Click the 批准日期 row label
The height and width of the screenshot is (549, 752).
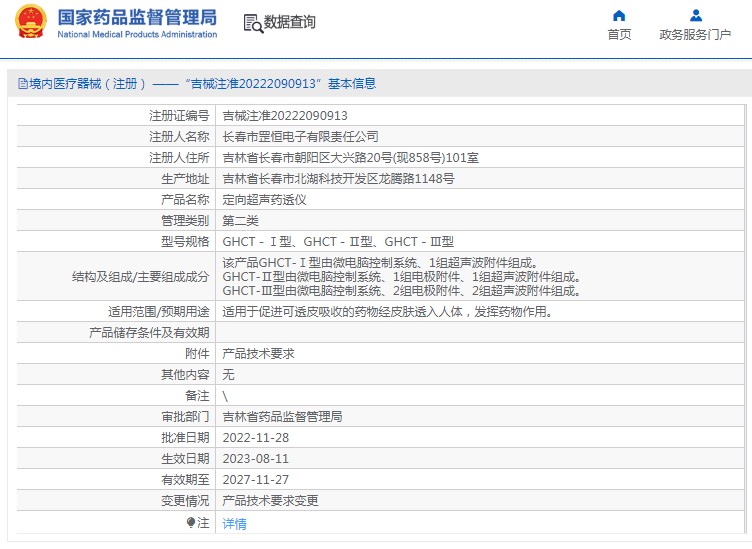click(185, 438)
